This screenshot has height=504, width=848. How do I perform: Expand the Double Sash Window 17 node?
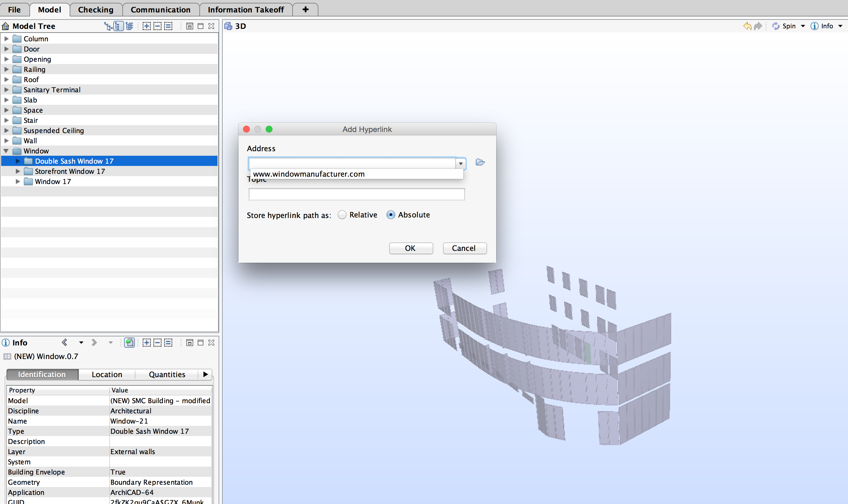[18, 161]
